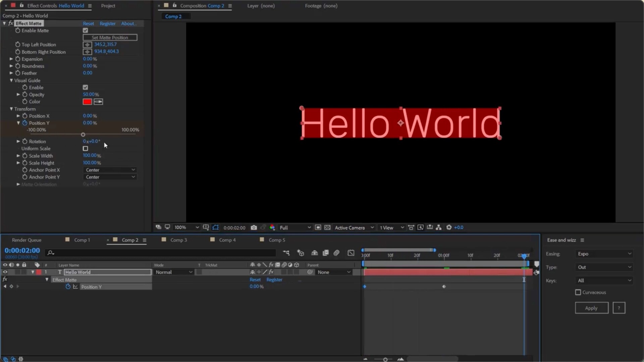Hide the Hello World layer
The height and width of the screenshot is (362, 644).
pyautogui.click(x=5, y=272)
